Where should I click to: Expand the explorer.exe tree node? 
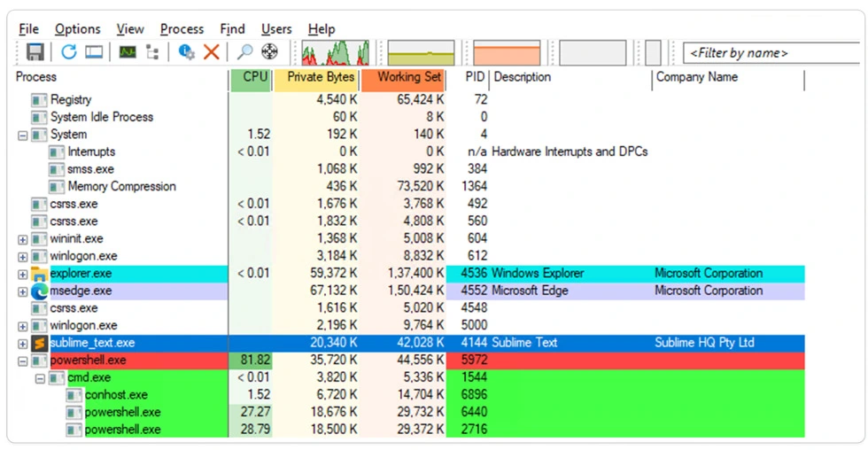coord(23,275)
